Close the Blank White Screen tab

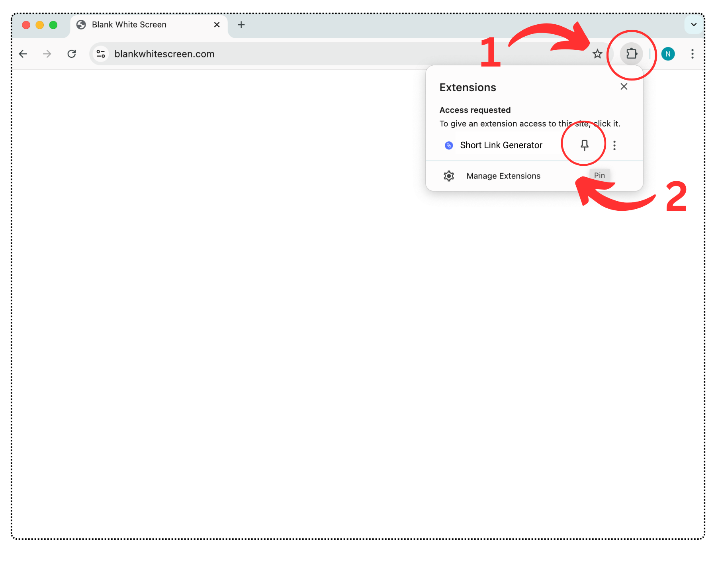click(x=217, y=25)
